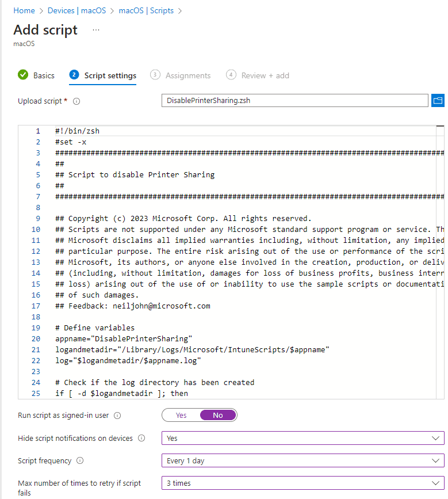Open Devices | macOS breadcrumb link
The width and height of the screenshot is (448, 499).
coord(76,10)
